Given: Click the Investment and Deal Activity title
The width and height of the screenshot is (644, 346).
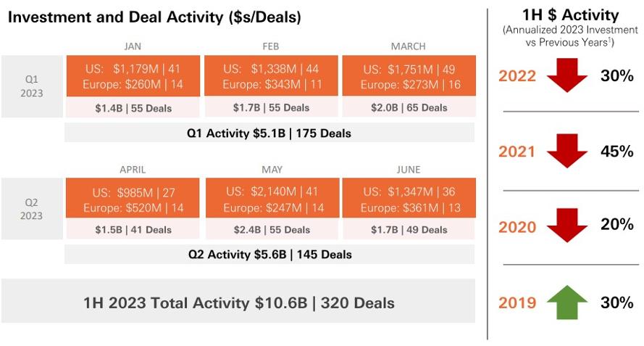Looking at the screenshot, I should [x=154, y=17].
